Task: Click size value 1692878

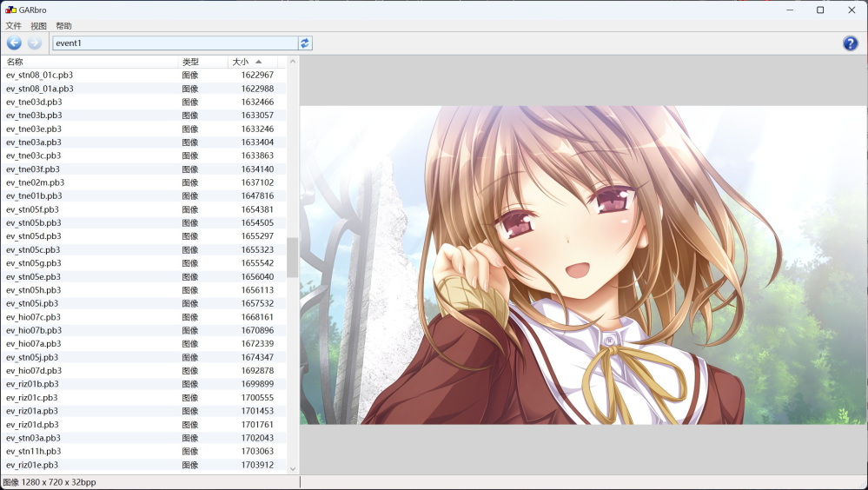Action: (x=257, y=371)
